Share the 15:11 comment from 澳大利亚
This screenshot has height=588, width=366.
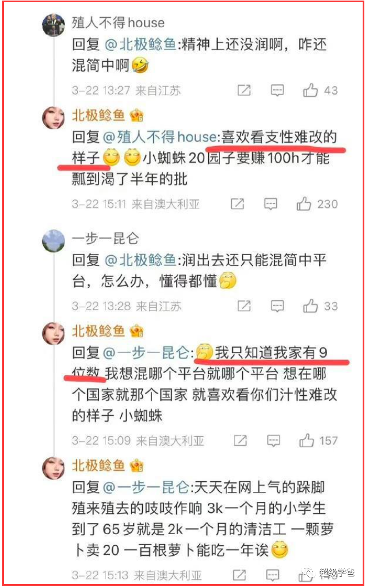[x=238, y=204]
